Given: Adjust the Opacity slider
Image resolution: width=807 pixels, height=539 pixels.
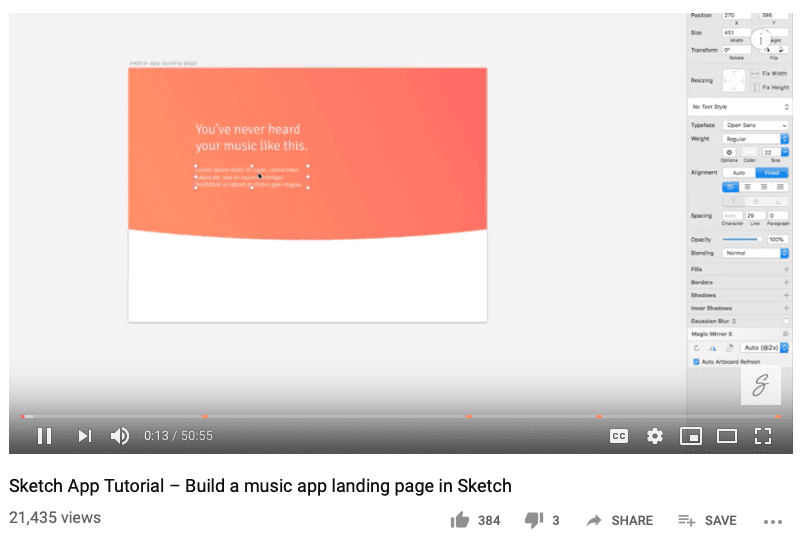Looking at the screenshot, I should [742, 239].
